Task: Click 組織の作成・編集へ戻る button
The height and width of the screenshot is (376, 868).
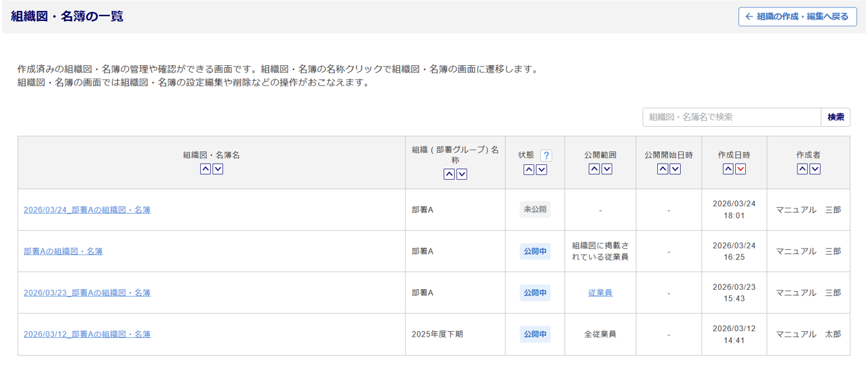Action: [797, 17]
